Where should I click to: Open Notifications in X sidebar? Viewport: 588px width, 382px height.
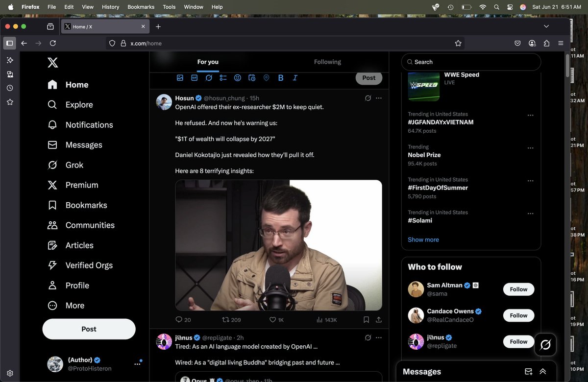pos(80,125)
